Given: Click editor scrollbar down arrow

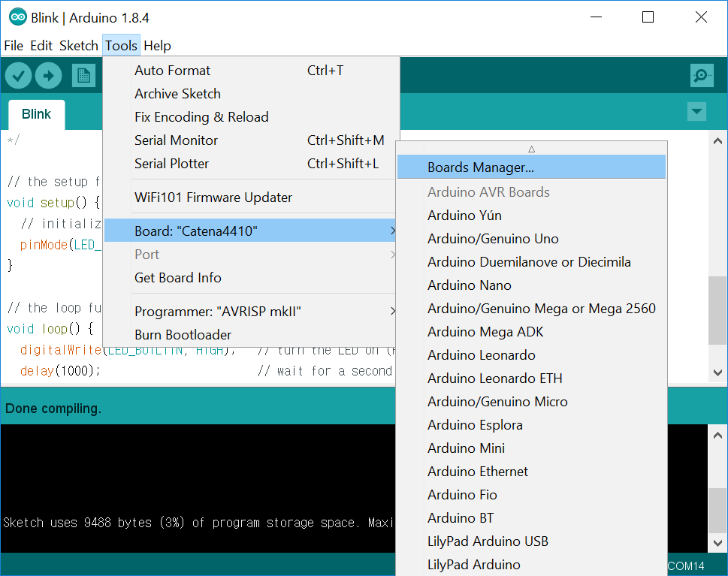Looking at the screenshot, I should (x=717, y=372).
